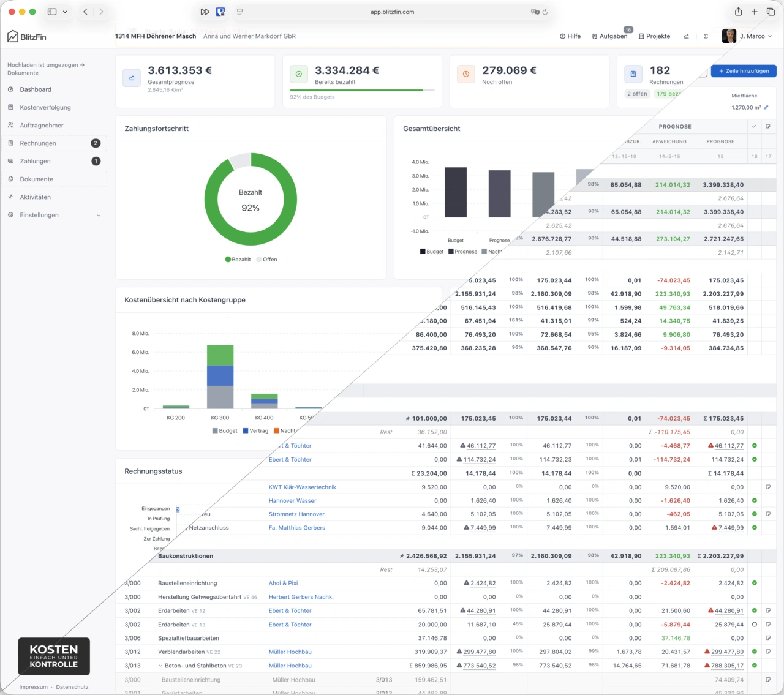784x695 pixels.
Task: Open Projekte in the top bar
Action: pos(654,36)
